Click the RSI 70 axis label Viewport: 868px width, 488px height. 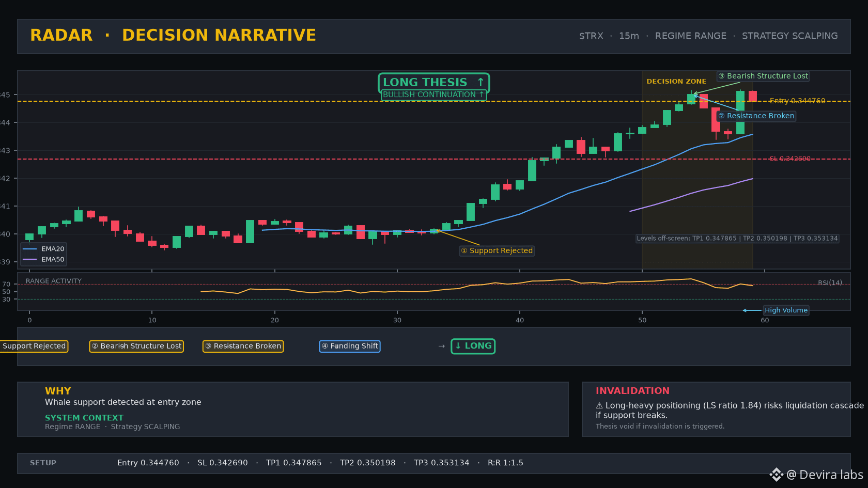(6, 284)
